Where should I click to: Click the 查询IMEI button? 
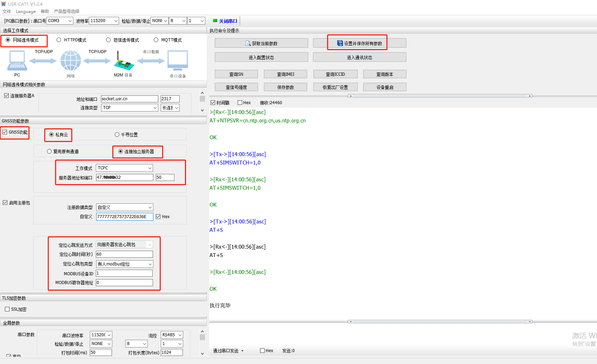click(285, 74)
